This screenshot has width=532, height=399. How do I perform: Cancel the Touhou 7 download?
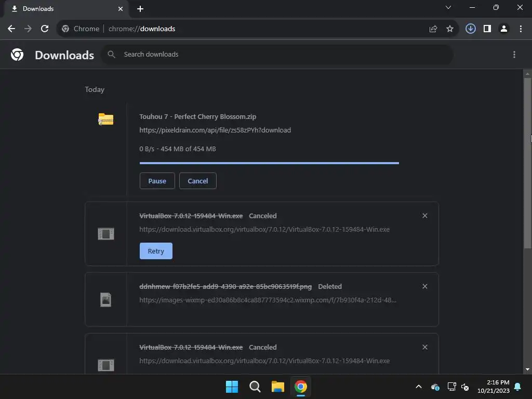pyautogui.click(x=198, y=181)
